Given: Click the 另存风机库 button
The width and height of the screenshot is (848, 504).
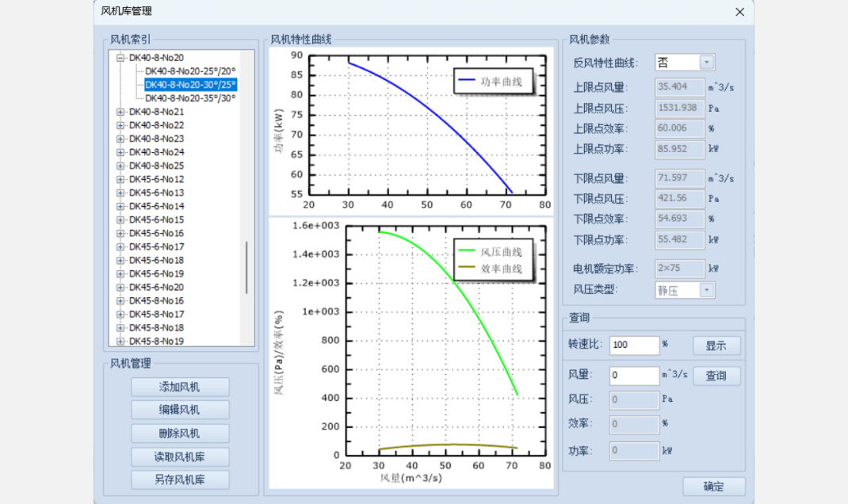Looking at the screenshot, I should coord(180,479).
